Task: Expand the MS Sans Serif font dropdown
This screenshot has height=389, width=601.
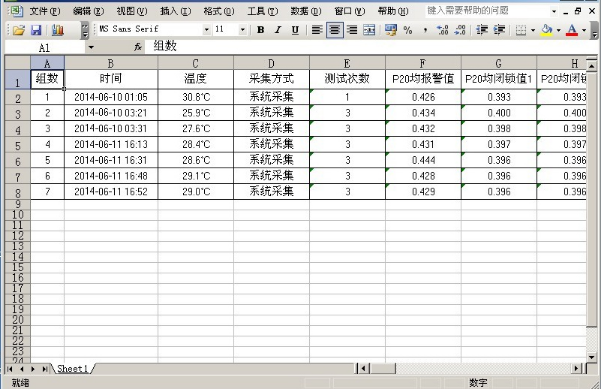Action: 207,30
